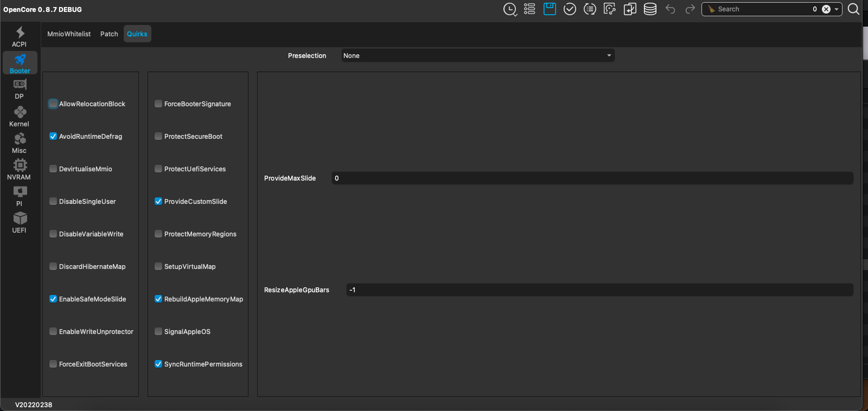Click the ProvideMaxSlide value field
The height and width of the screenshot is (411, 868).
coord(592,178)
